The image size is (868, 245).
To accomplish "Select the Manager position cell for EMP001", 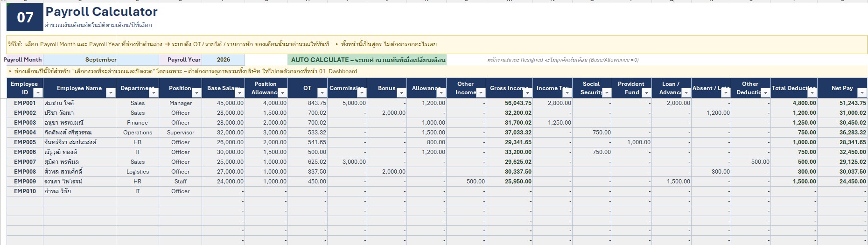I will tap(180, 103).
